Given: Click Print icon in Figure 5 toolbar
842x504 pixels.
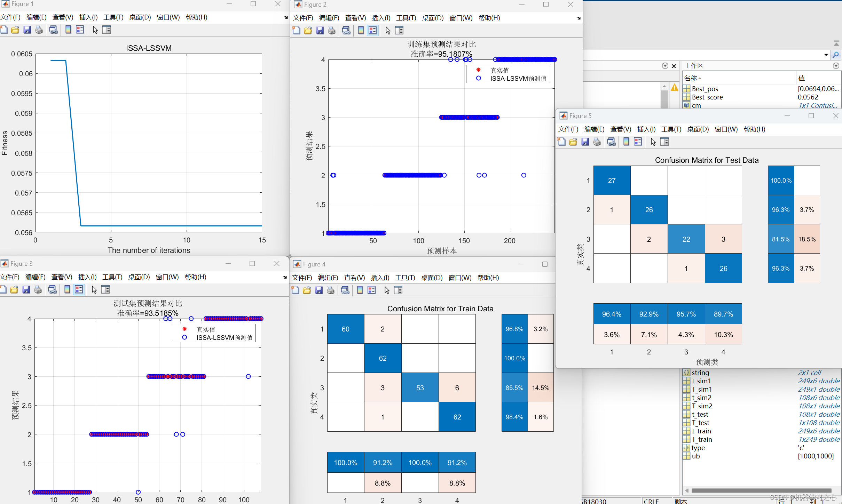Looking at the screenshot, I should [597, 142].
